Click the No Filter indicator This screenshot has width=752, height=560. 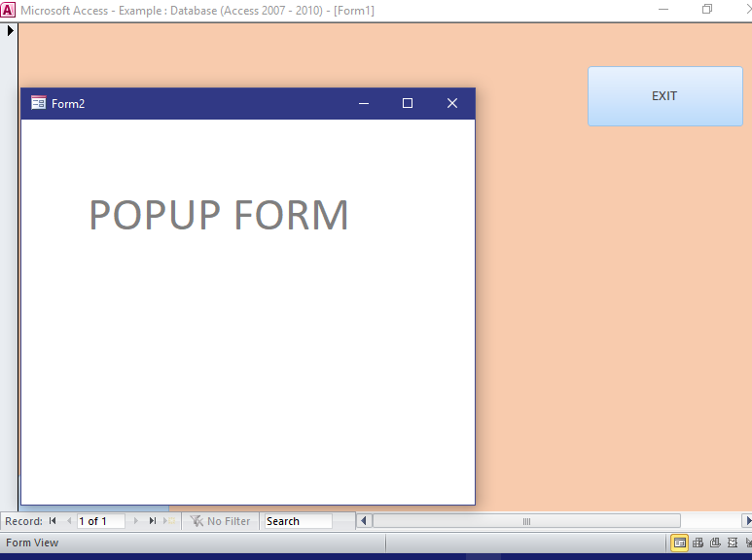220,521
